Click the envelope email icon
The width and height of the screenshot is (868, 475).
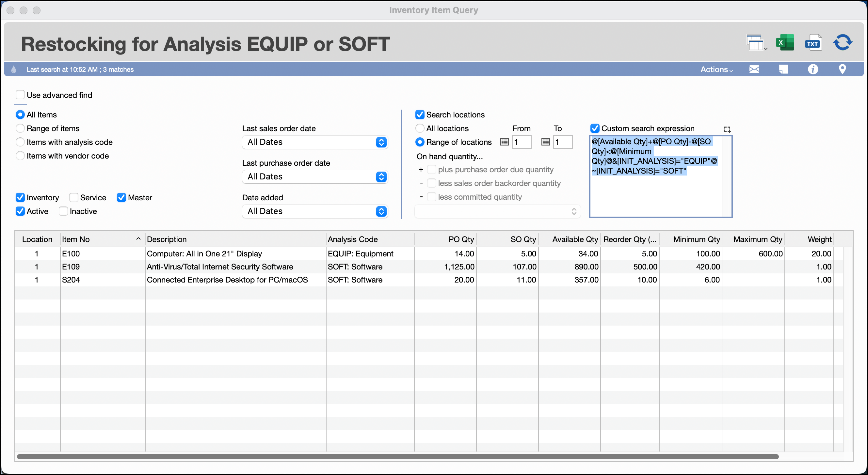754,69
